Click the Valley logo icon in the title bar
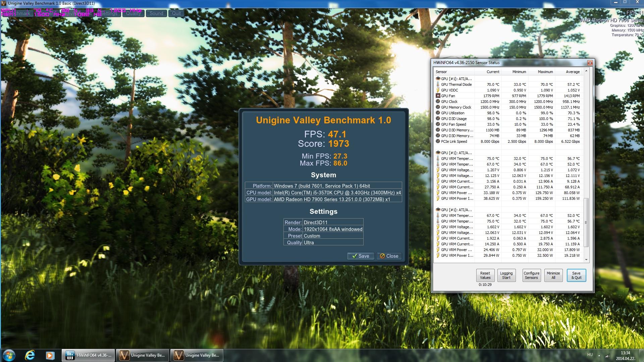The image size is (644, 362). tap(3, 3)
